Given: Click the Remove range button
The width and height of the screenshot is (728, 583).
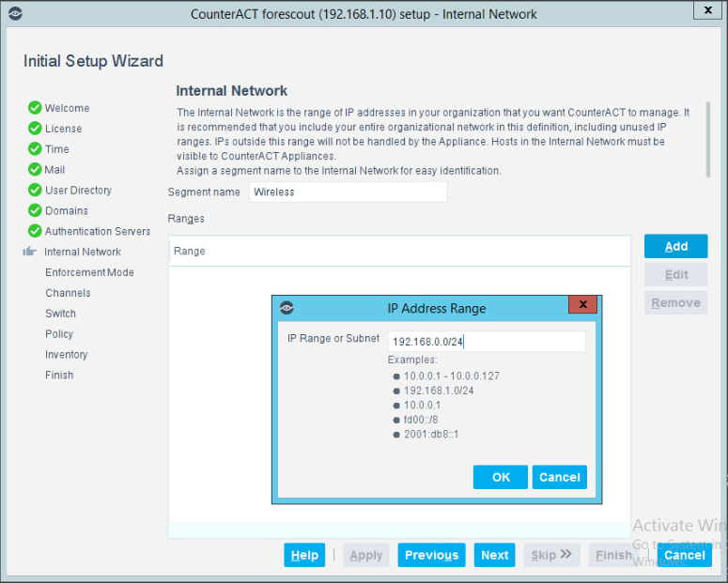Looking at the screenshot, I should coord(675,302).
